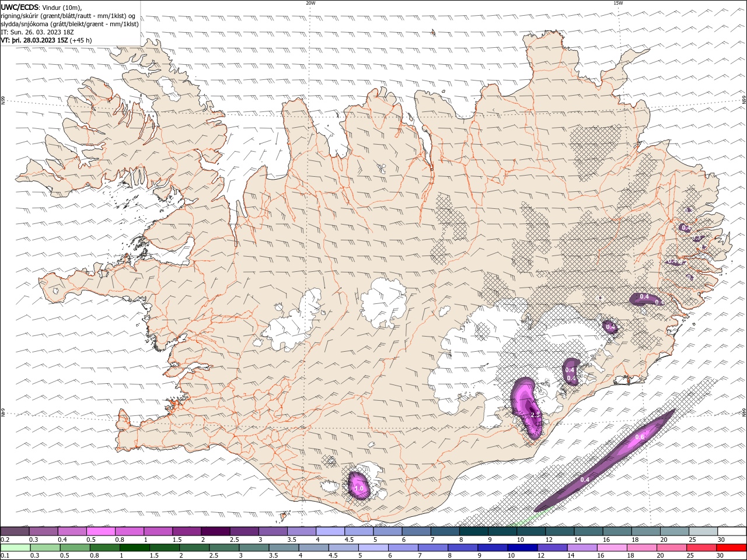Pick top-row dark purple swatch between 2 and 2.5
This screenshot has width=747, height=560.
215,531
